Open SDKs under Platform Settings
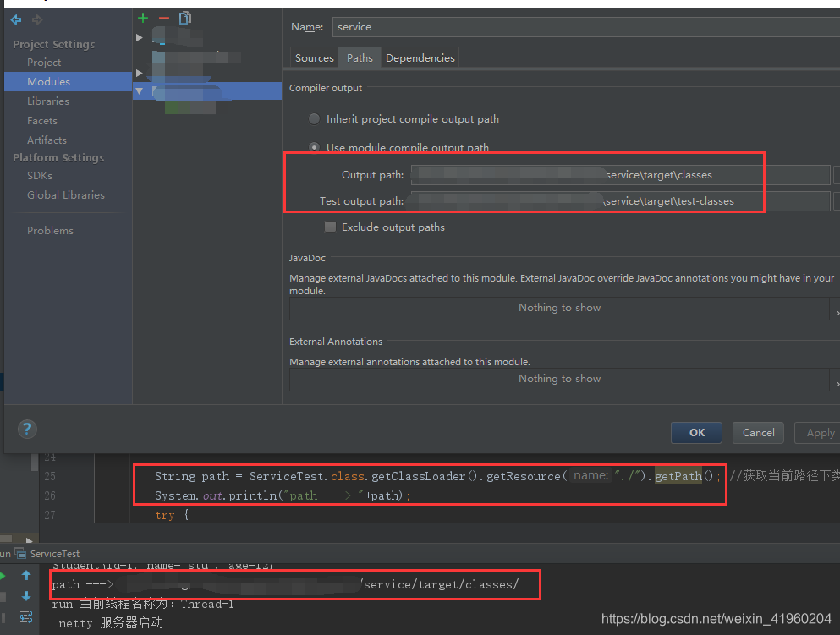 pos(40,176)
